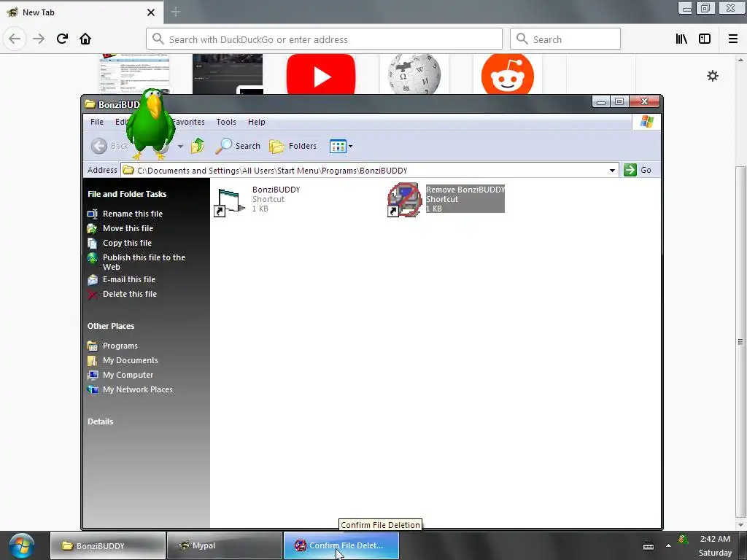
Task: Open new tab page settings gear
Action: (712, 76)
